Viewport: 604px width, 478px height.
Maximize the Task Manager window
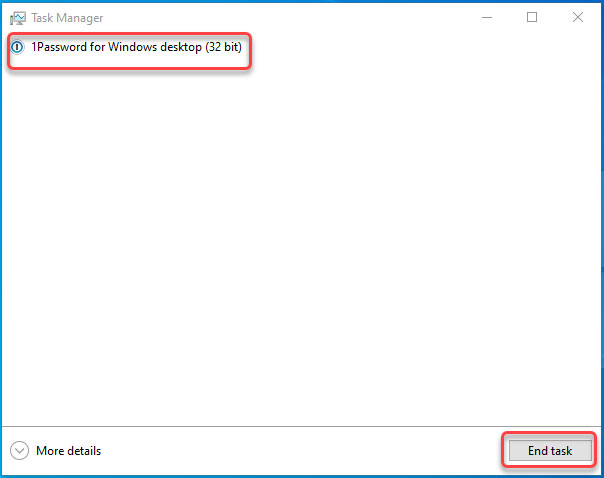pyautogui.click(x=532, y=17)
